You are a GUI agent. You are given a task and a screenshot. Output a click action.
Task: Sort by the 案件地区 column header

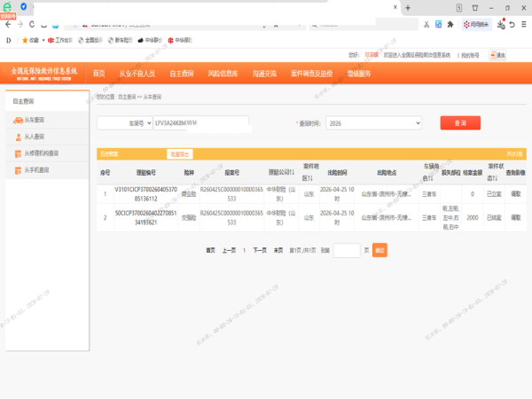(x=309, y=172)
